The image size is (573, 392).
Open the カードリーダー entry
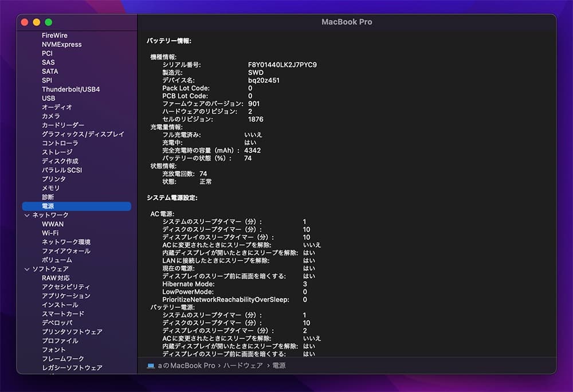tap(63, 125)
